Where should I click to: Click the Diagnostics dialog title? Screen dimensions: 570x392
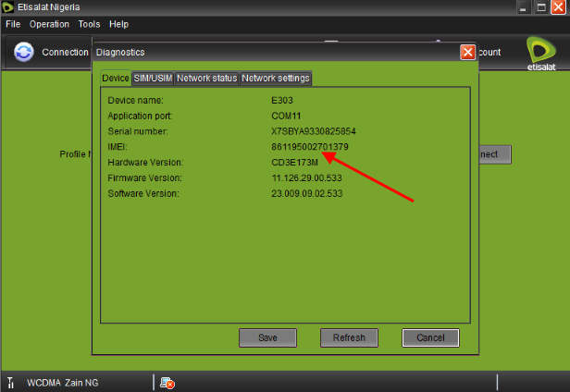pyautogui.click(x=120, y=53)
